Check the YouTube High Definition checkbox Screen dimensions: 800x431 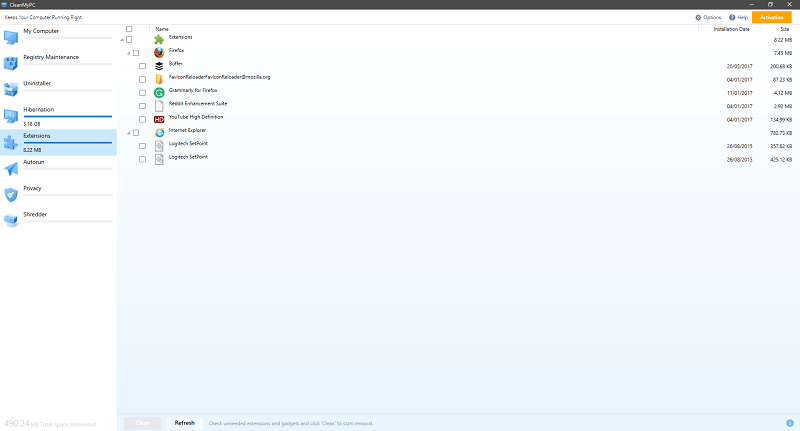click(x=142, y=119)
